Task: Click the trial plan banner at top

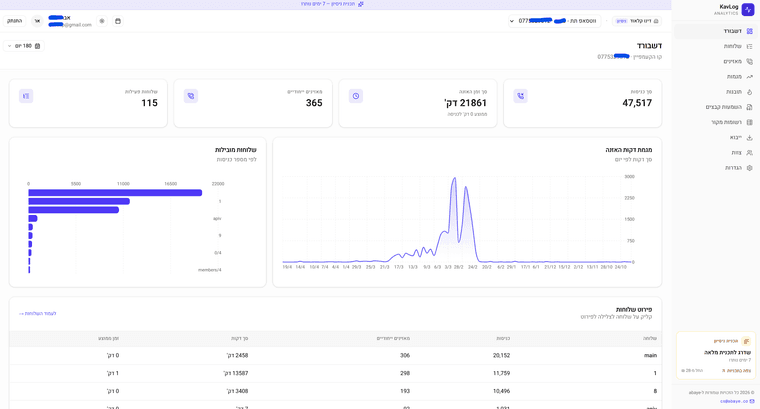Action: coord(332,4)
